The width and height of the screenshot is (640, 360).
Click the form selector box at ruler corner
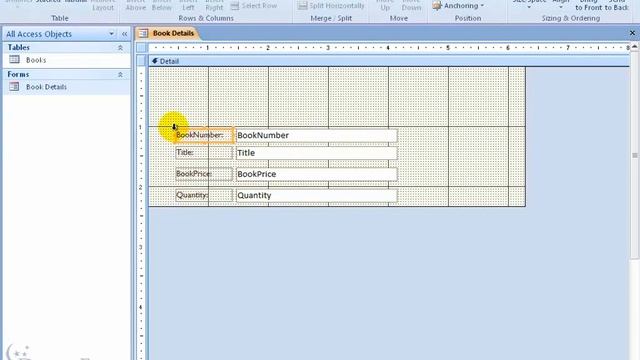coord(142,48)
